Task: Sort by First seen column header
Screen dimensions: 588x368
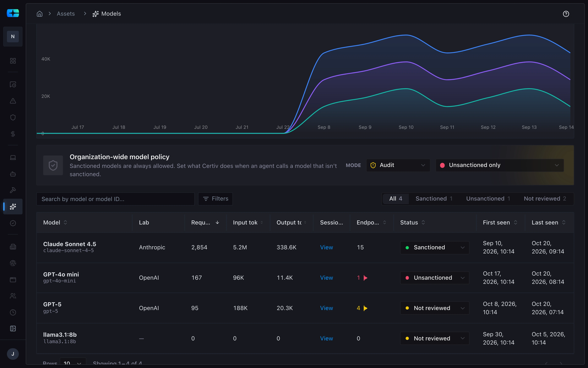Action: click(500, 222)
